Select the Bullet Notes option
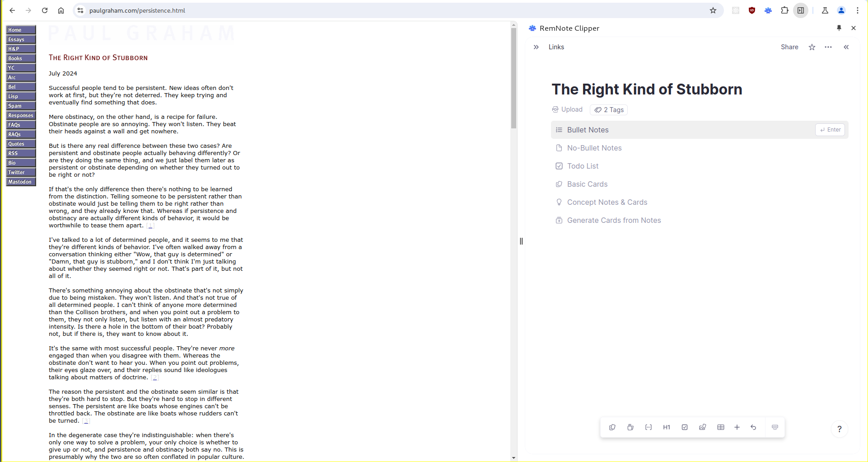The image size is (868, 462). click(588, 130)
